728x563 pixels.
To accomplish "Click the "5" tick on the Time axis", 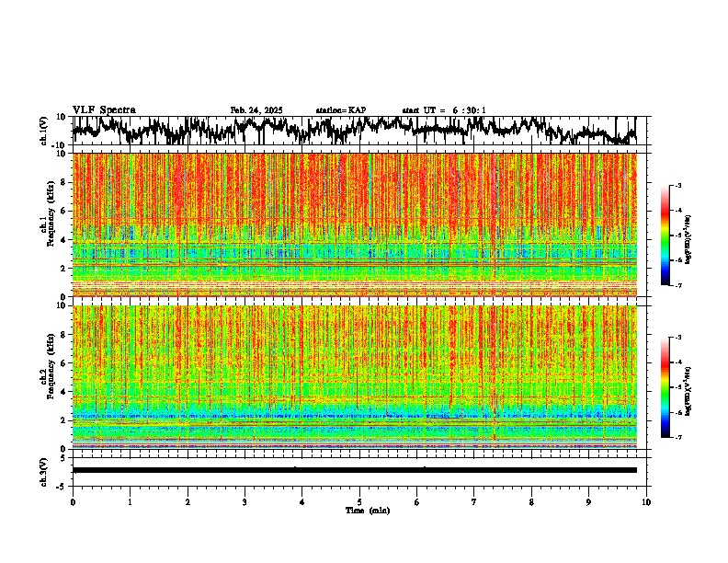I will 359,502.
